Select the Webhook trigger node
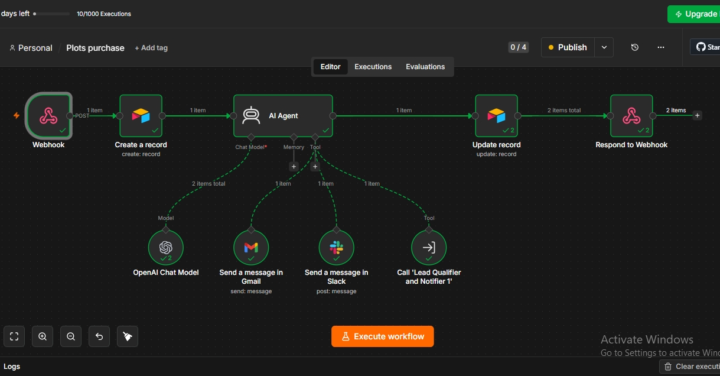This screenshot has width=720, height=376. [48, 116]
